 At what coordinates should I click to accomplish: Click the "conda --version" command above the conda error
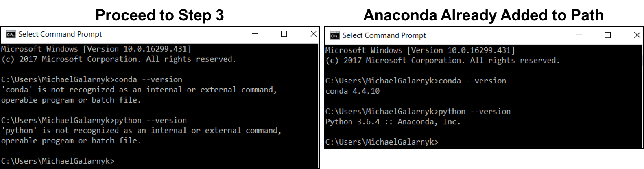(148, 80)
